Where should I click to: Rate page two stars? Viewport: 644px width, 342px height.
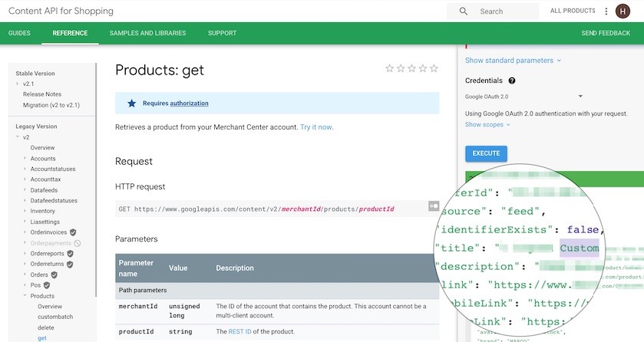tap(401, 68)
